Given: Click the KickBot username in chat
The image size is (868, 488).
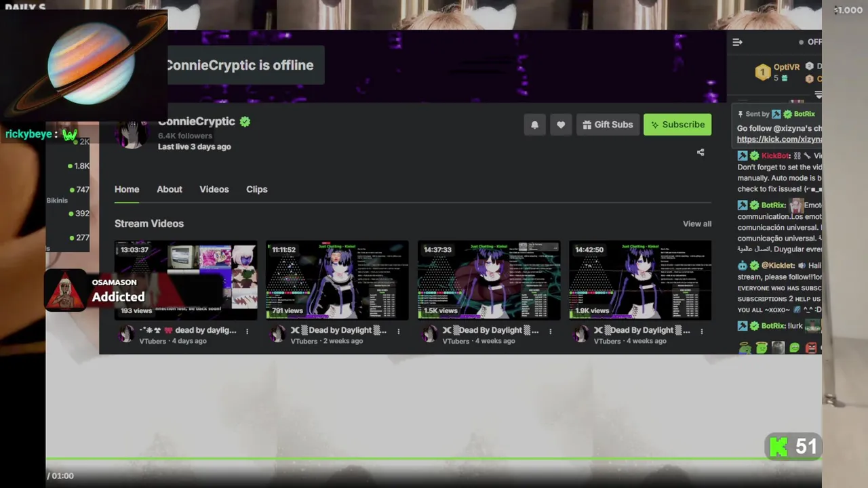Looking at the screenshot, I should (776, 156).
